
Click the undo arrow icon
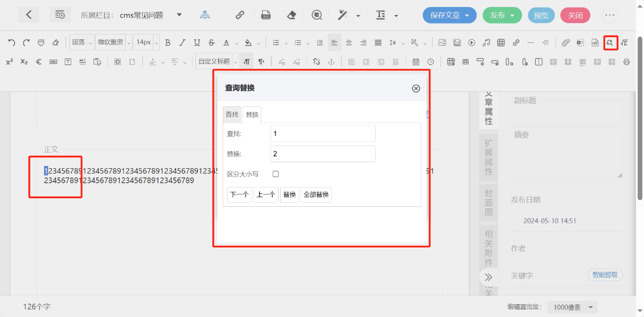pos(11,42)
